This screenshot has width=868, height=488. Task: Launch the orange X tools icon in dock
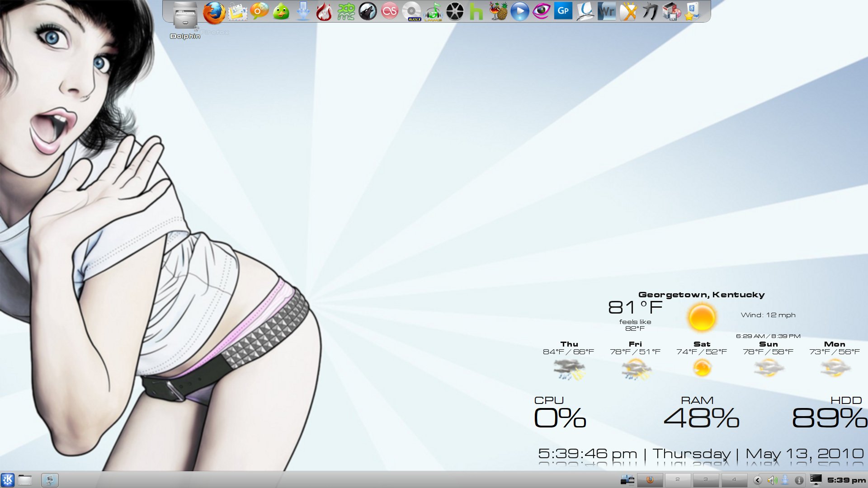pos(628,11)
